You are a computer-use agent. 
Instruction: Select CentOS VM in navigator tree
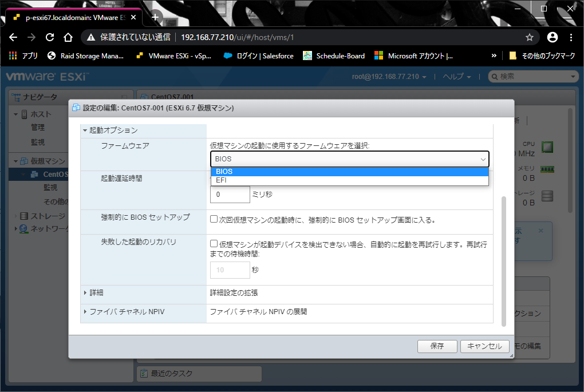(x=55, y=174)
